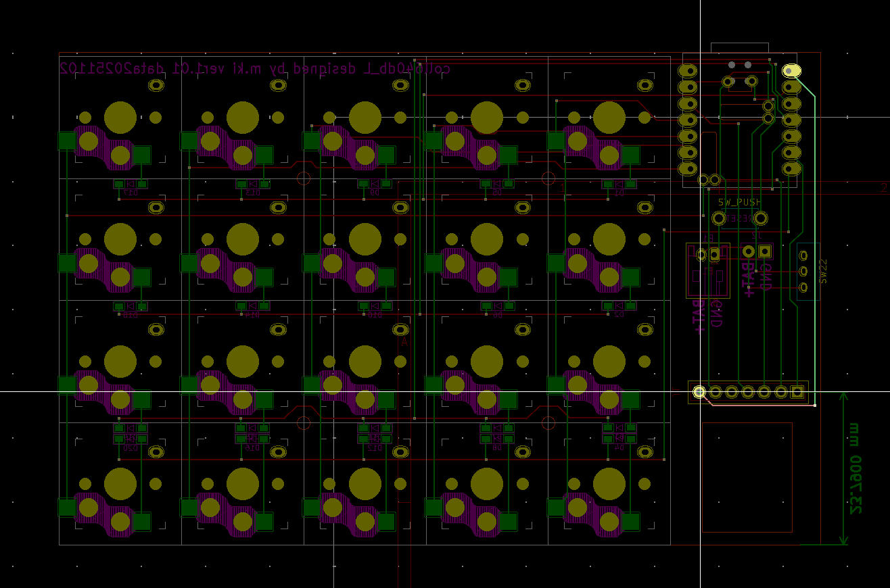This screenshot has height=588, width=890.
Task: Click the left pad of RESET push switch
Action: coord(719,218)
